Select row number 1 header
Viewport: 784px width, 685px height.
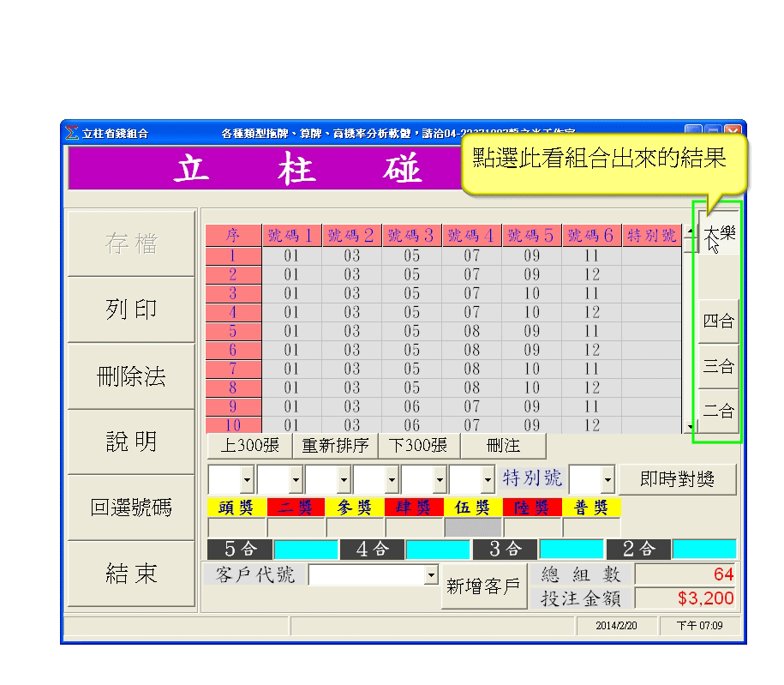pos(234,255)
